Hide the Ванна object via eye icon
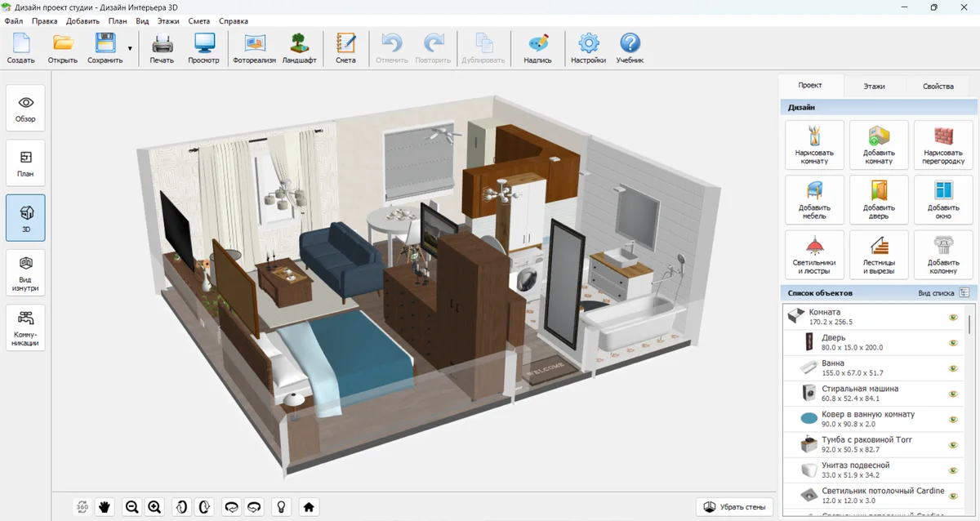 tap(952, 368)
